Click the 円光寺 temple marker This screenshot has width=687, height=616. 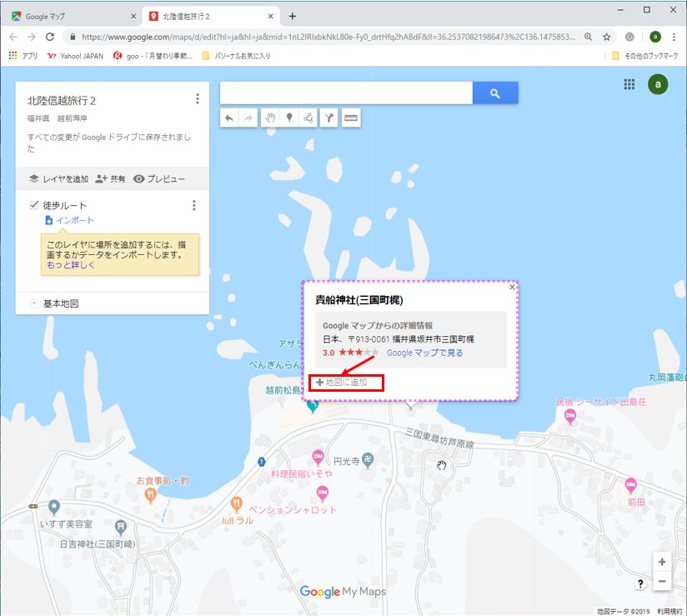coord(369,459)
